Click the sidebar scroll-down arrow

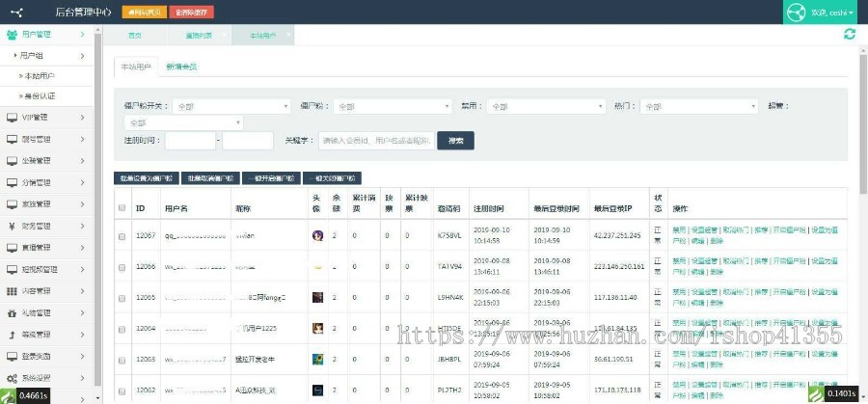point(98,398)
